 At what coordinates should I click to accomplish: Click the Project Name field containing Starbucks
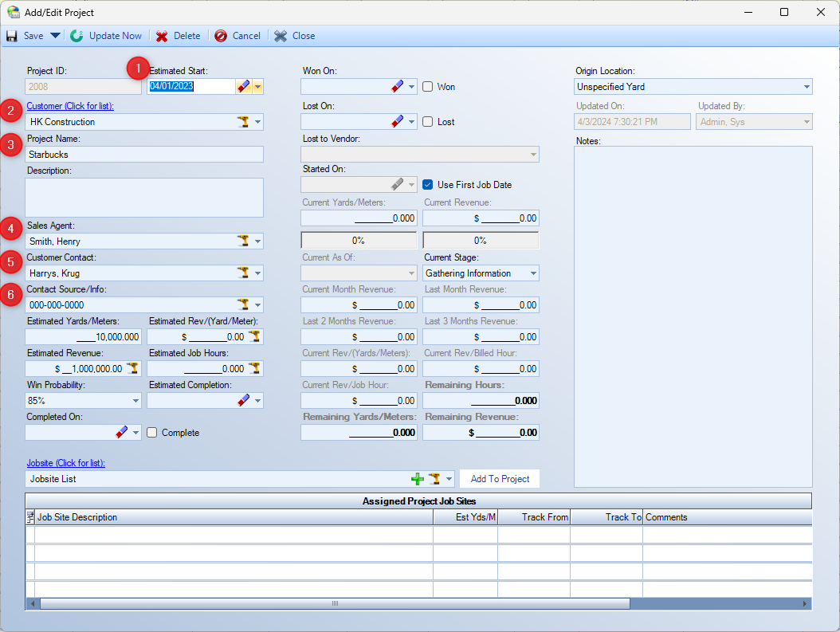tap(144, 155)
